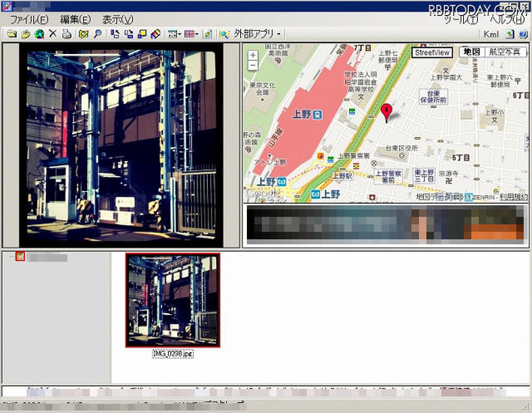Image resolution: width=532 pixels, height=413 pixels.
Task: Click the document icon next to Kml
Action: point(510,34)
